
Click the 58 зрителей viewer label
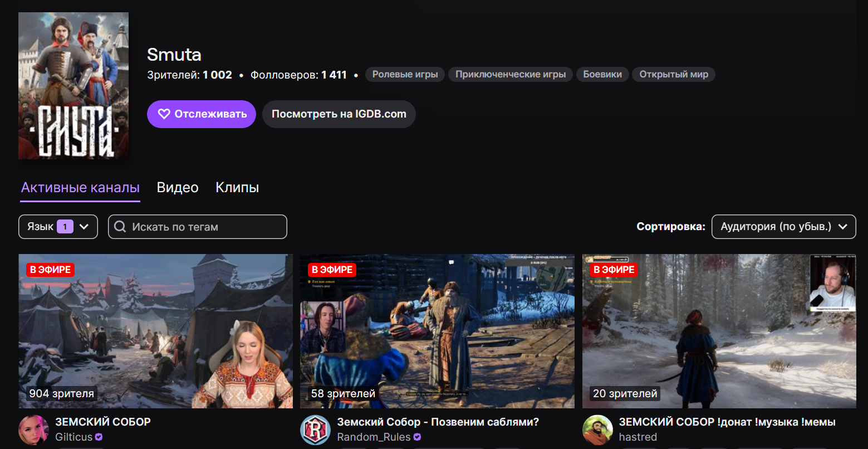coord(344,393)
